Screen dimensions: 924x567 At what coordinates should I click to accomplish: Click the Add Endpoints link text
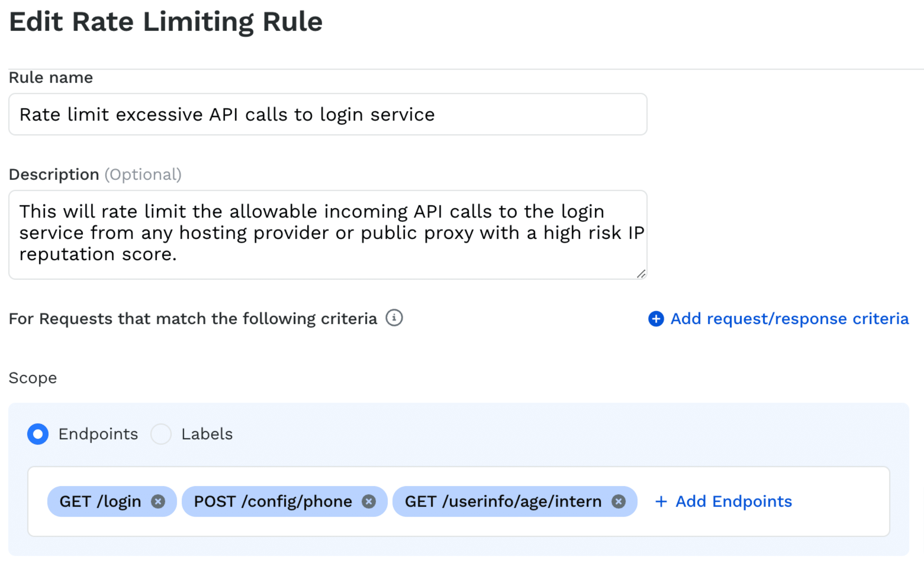(733, 501)
